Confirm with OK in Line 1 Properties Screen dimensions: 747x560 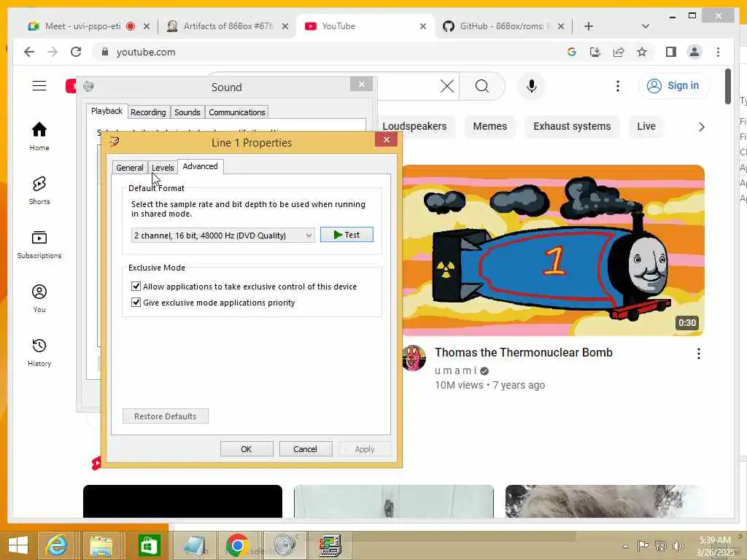click(x=247, y=449)
